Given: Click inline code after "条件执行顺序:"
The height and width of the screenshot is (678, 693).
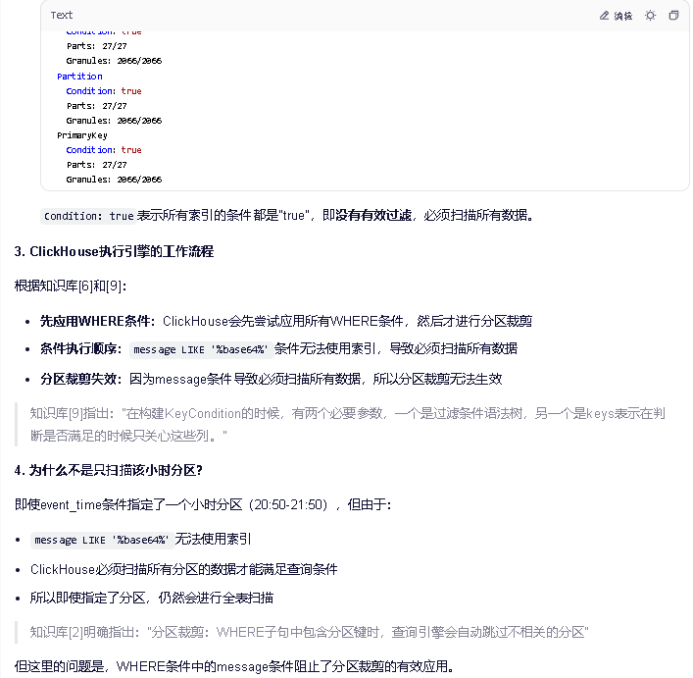Looking at the screenshot, I should (201, 350).
